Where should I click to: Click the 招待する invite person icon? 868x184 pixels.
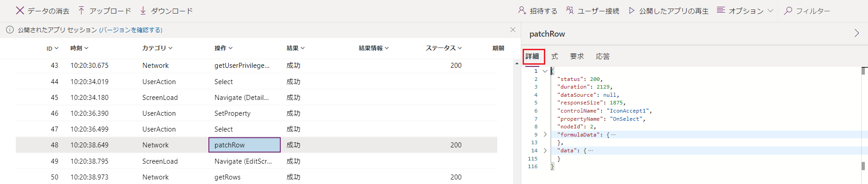click(x=522, y=10)
